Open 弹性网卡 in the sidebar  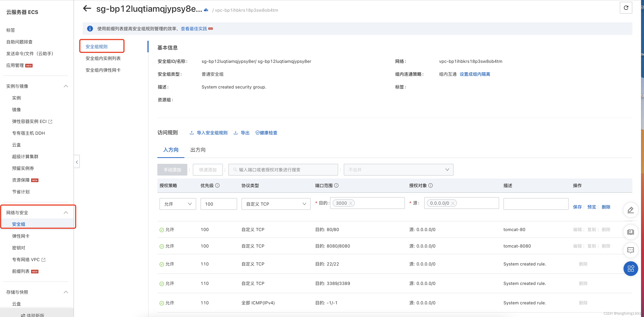tap(21, 236)
